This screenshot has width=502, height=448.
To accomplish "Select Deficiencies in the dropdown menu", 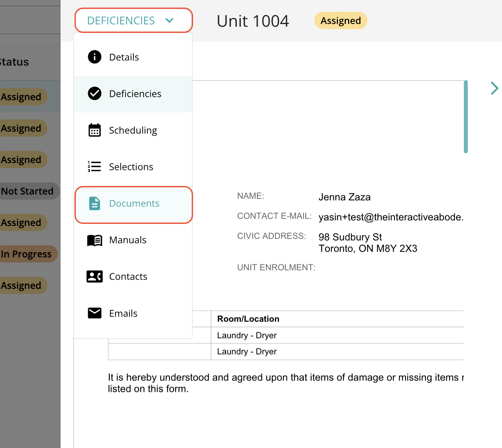I will [x=133, y=94].
